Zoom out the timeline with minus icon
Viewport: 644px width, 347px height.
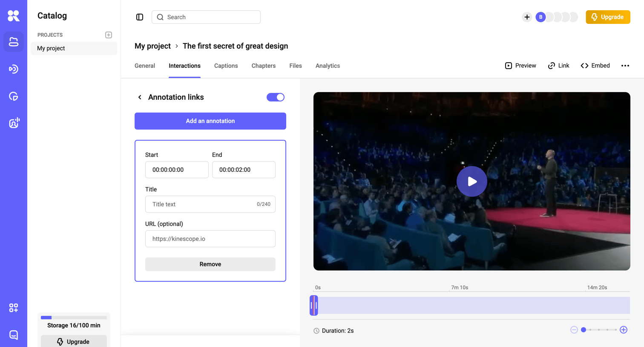point(574,330)
